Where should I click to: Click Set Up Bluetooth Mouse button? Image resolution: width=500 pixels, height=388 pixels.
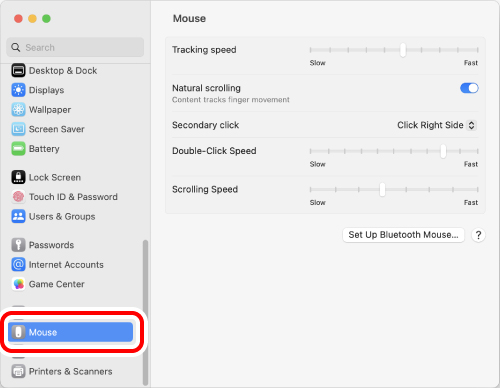[403, 235]
